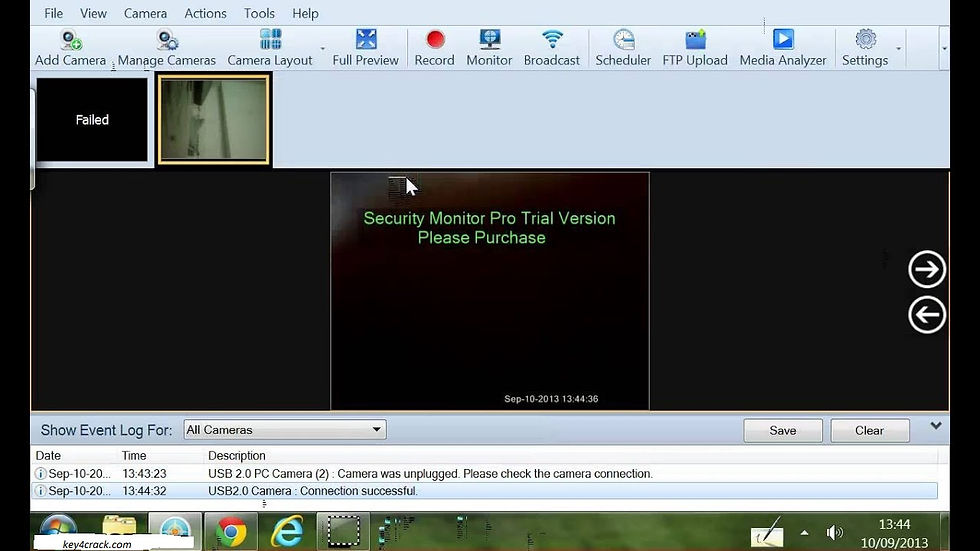
Task: Launch the Media Analyzer
Action: (x=783, y=48)
